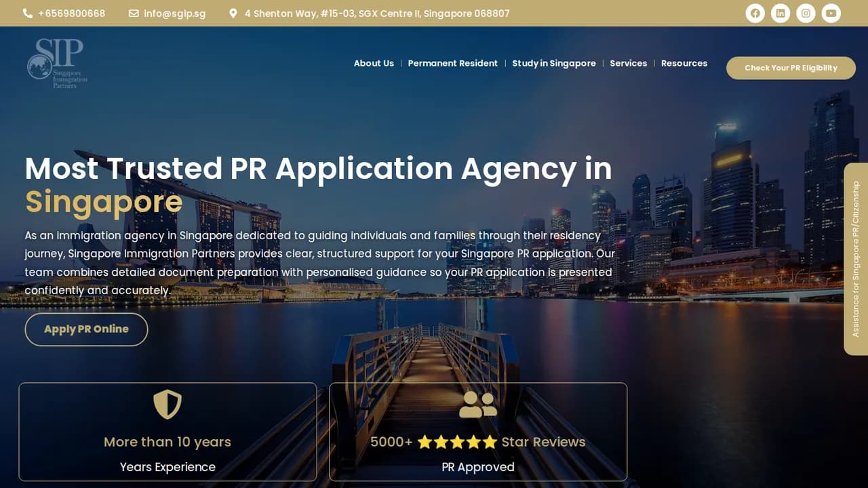Click the map pin location icon
This screenshot has height=488, width=868.
point(233,13)
